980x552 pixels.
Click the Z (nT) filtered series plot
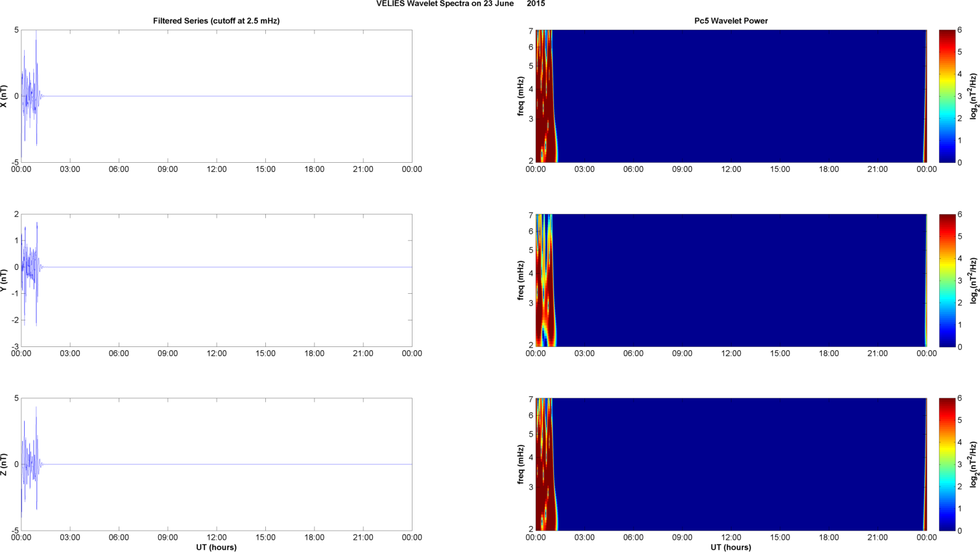217,464
